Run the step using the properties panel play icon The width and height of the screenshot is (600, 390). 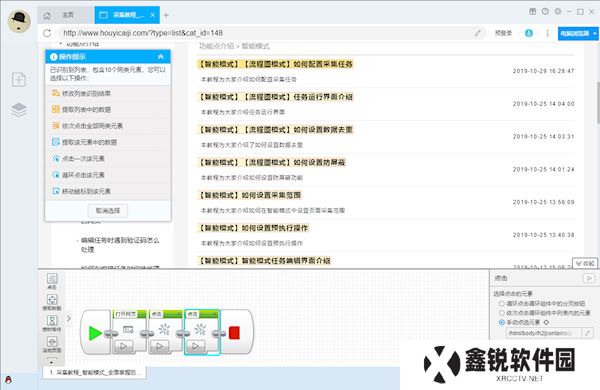coord(589,278)
